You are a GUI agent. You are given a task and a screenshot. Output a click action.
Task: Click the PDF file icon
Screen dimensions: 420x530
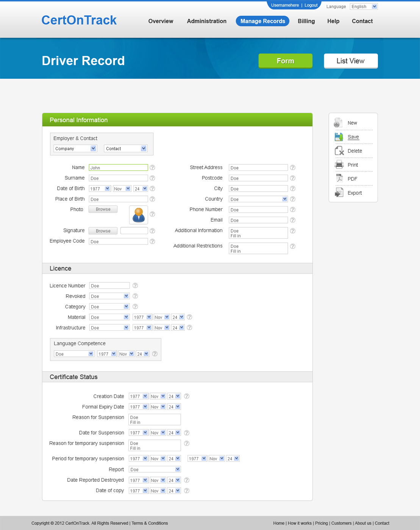tap(339, 178)
